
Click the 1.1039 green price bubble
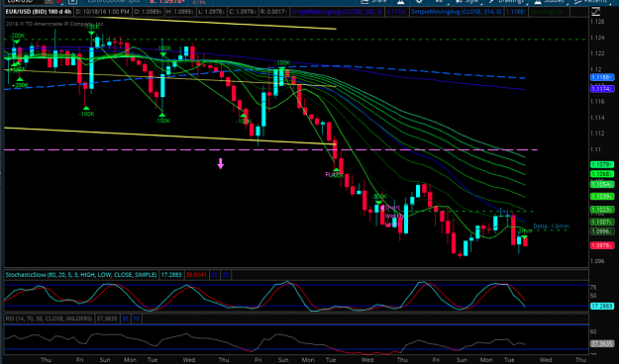[602, 196]
